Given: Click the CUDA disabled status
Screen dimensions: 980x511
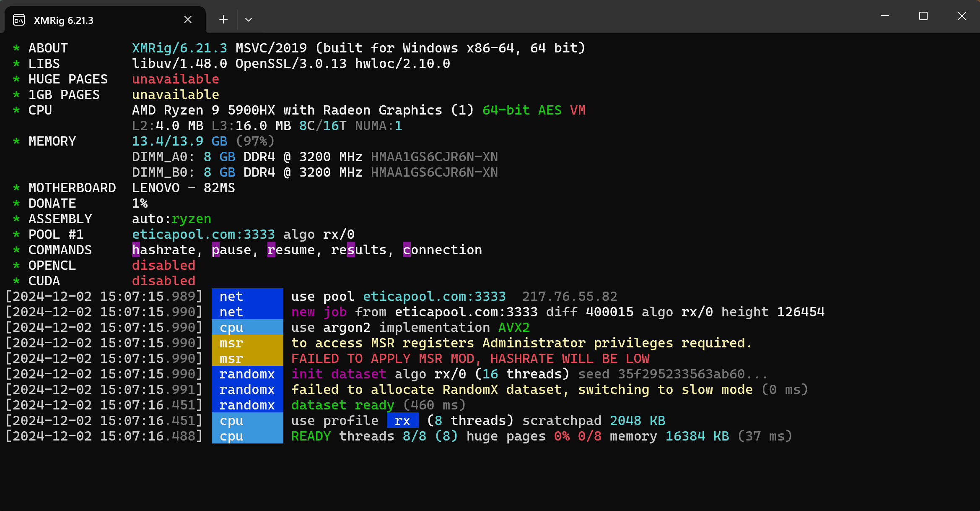Looking at the screenshot, I should coord(163,281).
